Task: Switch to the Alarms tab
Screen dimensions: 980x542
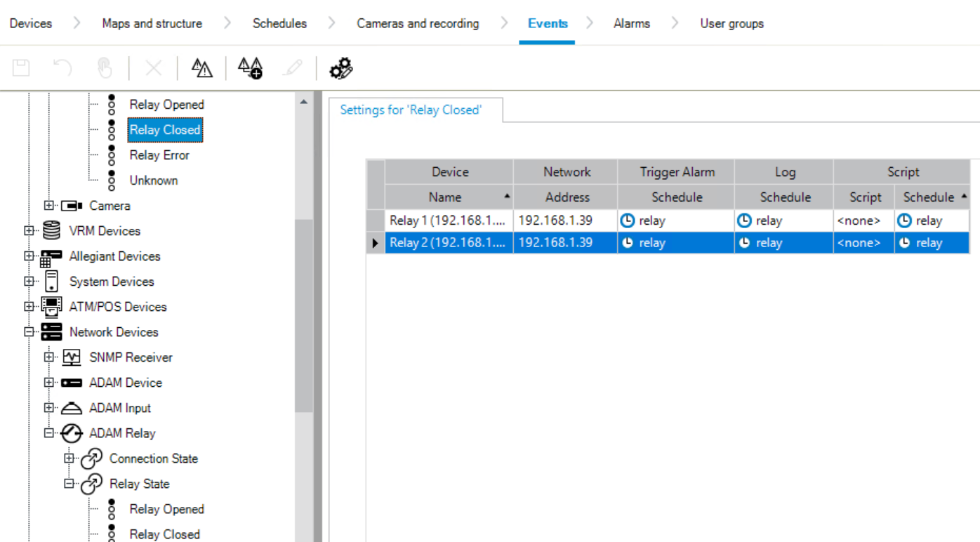Action: tap(631, 23)
